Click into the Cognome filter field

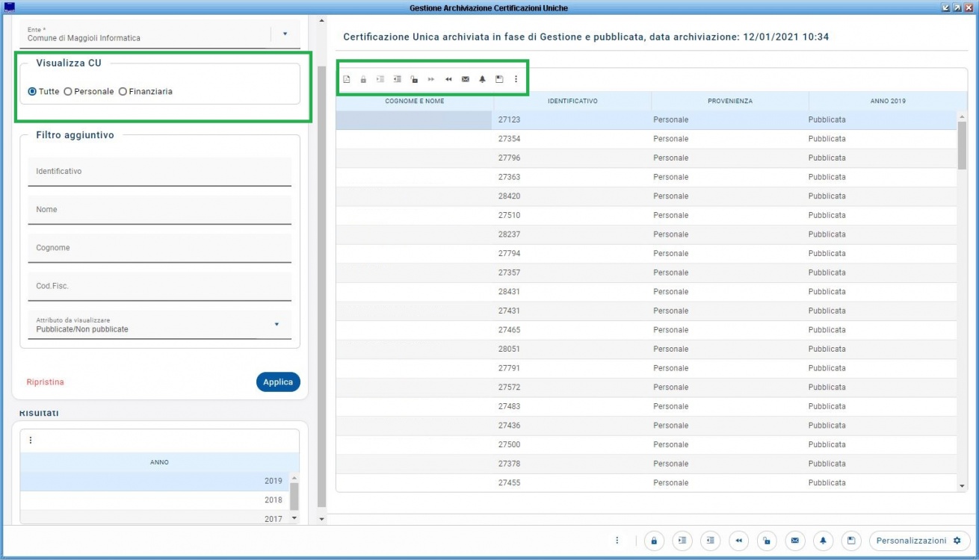pos(159,249)
